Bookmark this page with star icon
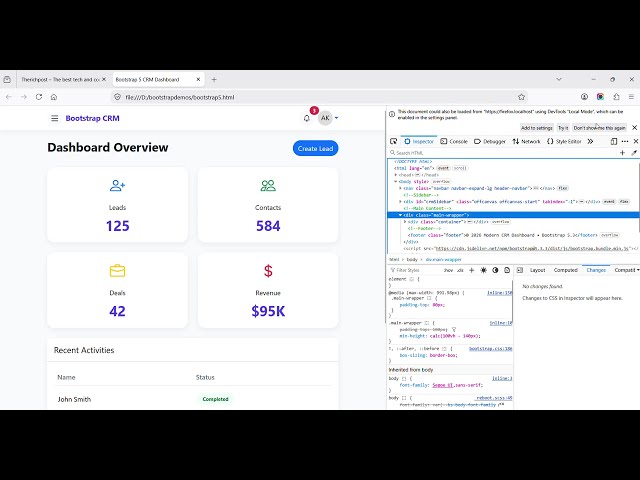The width and height of the screenshot is (640, 480). [x=521, y=97]
